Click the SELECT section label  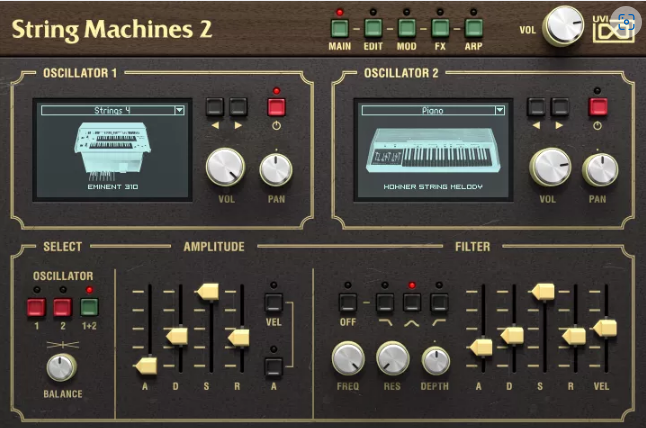[63, 247]
